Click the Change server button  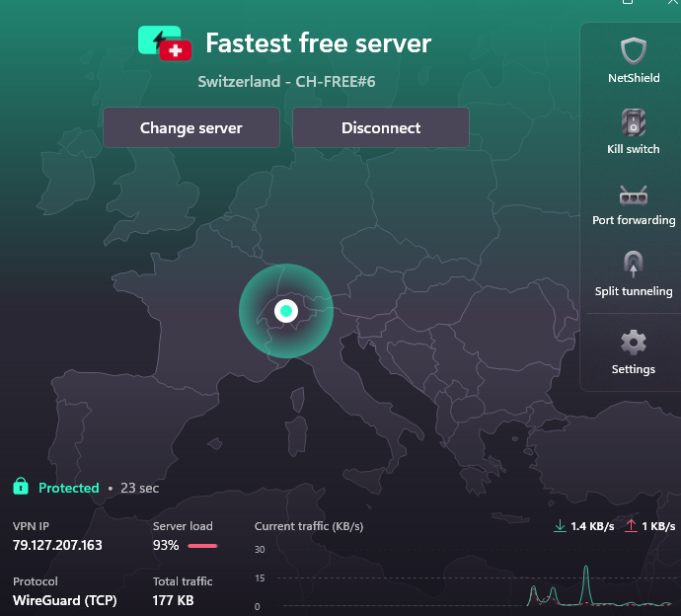pos(191,127)
